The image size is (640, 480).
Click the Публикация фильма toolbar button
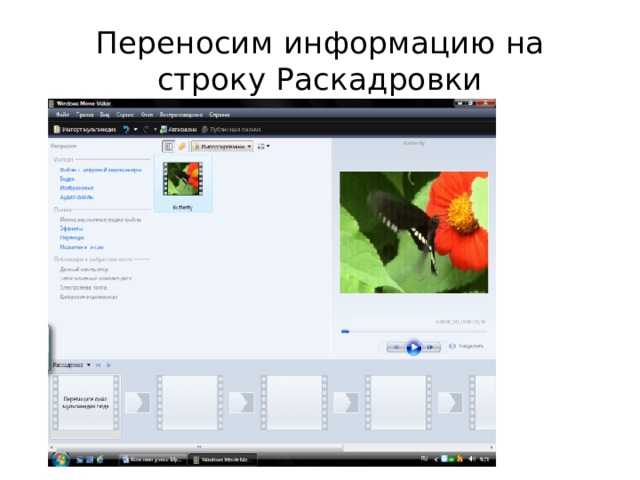231,129
